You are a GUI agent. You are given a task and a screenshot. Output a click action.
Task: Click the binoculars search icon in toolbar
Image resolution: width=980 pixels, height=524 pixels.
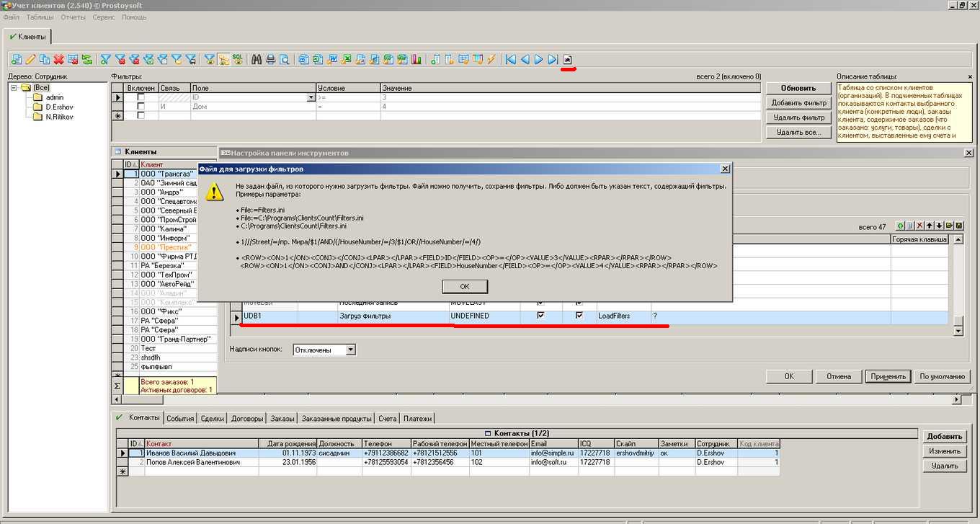[256, 60]
